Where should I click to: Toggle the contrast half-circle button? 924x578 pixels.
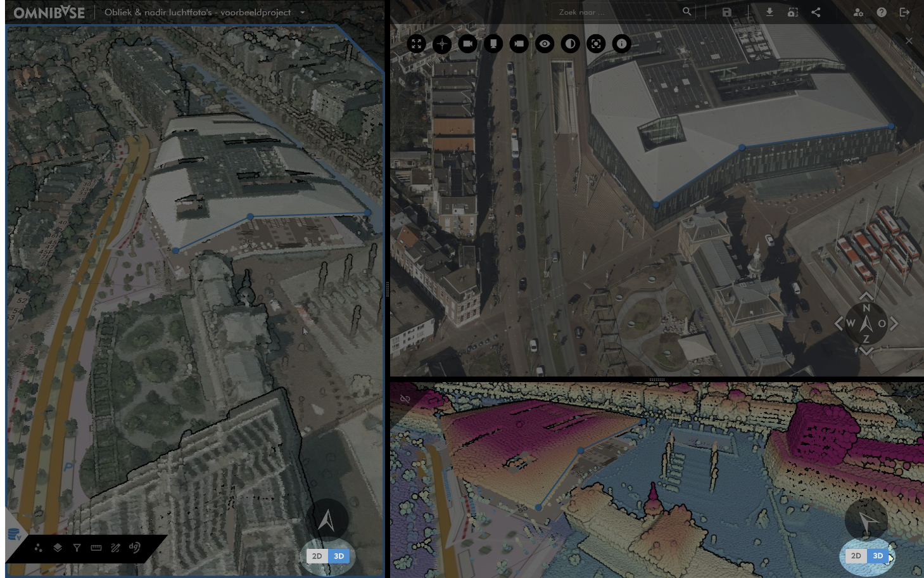tap(570, 44)
